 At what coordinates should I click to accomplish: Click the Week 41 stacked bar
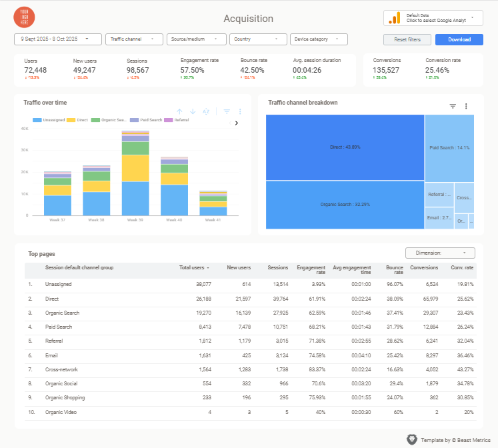coord(213,203)
